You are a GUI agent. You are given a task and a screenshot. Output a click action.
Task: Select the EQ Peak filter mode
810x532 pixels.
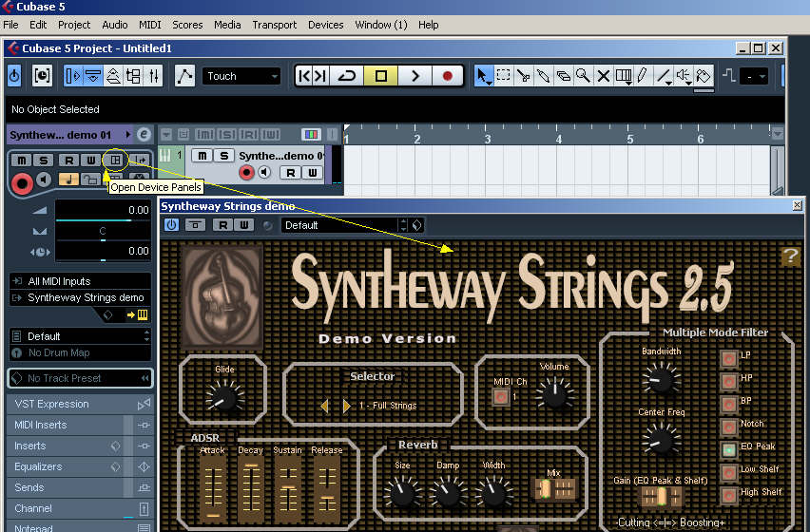coord(729,449)
